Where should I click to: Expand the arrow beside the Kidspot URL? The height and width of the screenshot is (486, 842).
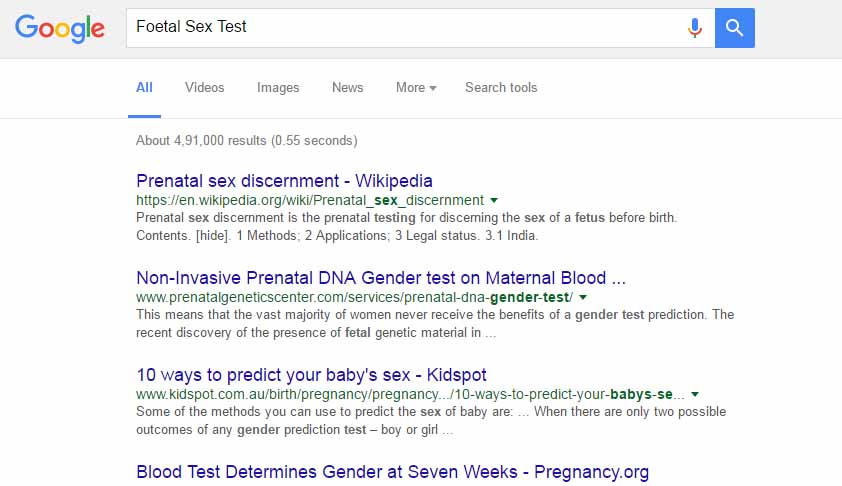point(694,395)
